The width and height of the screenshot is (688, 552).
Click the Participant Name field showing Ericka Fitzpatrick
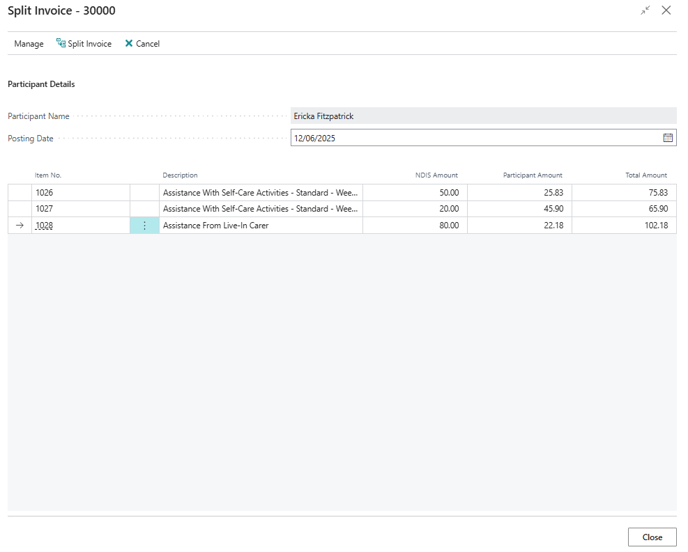click(x=483, y=116)
